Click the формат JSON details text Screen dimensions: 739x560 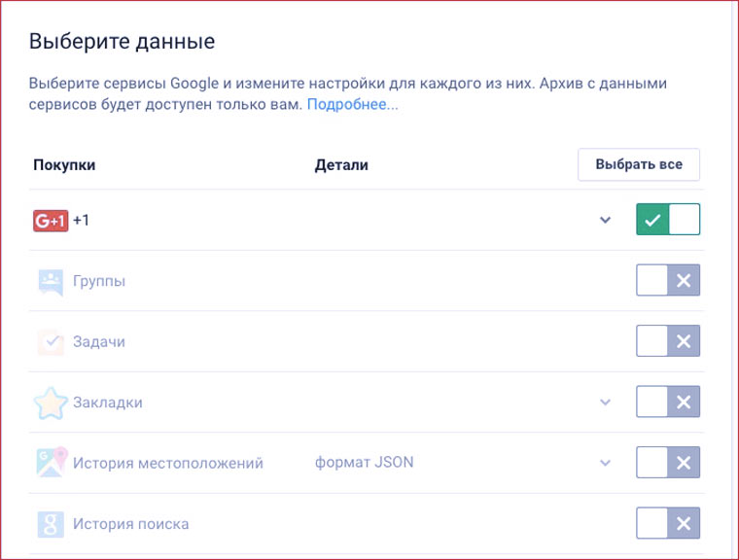click(364, 462)
